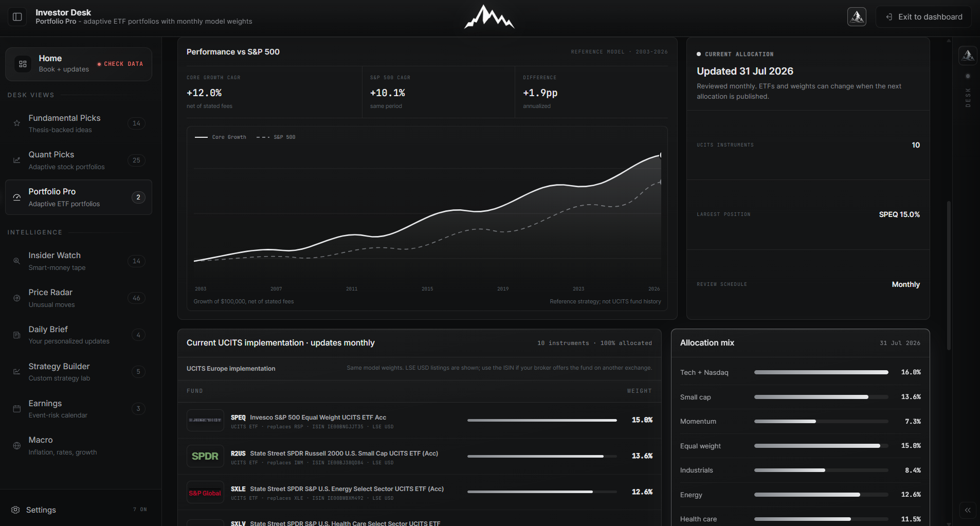Click the 12.6% weight on the SXLE row
The width and height of the screenshot is (980, 526).
pos(642,492)
